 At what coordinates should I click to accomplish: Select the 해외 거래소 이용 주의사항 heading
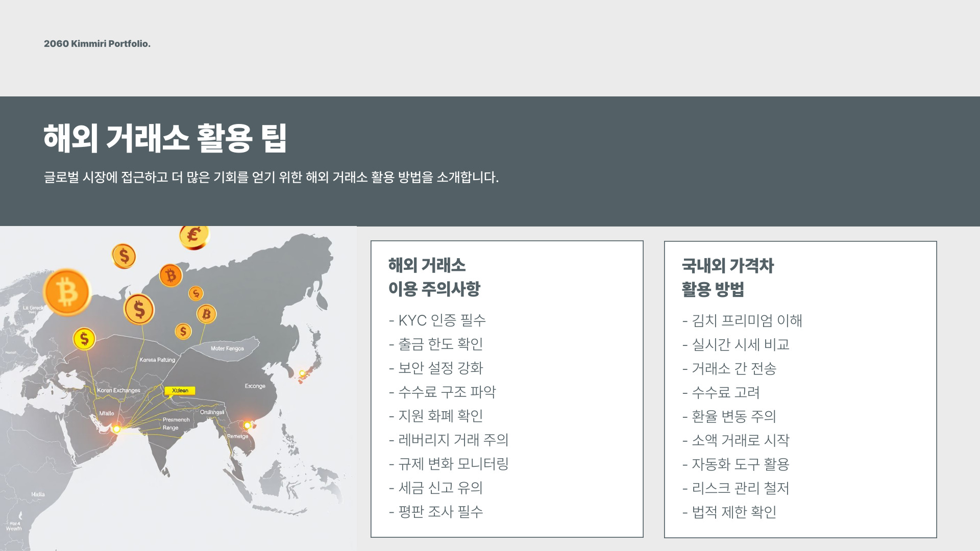point(434,277)
